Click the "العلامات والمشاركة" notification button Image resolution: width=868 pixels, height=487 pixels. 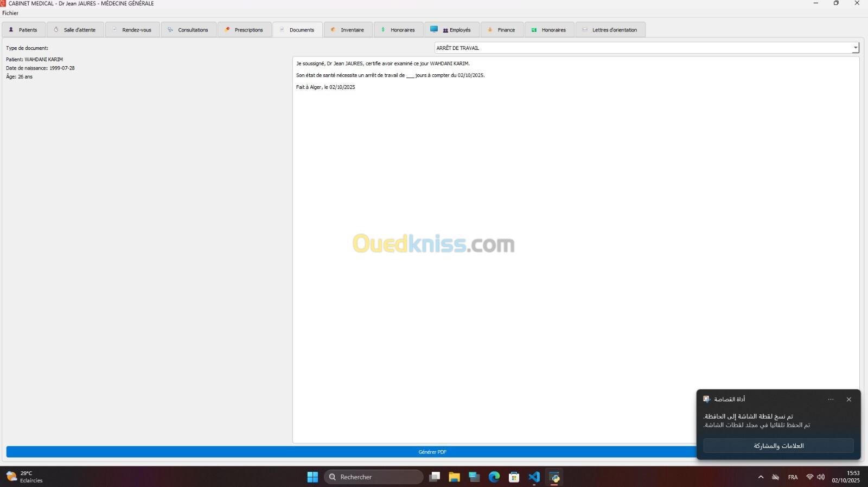point(778,446)
